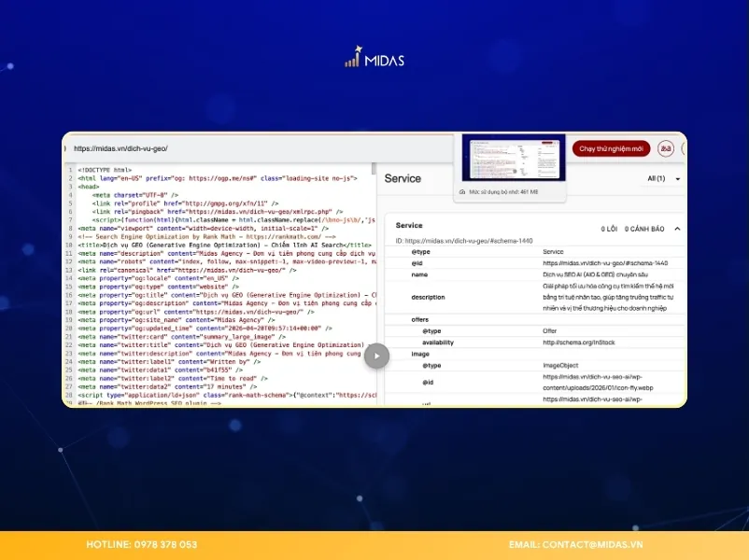Click the '0 LỖI' errors counter
The height and width of the screenshot is (560, 749).
(x=613, y=229)
